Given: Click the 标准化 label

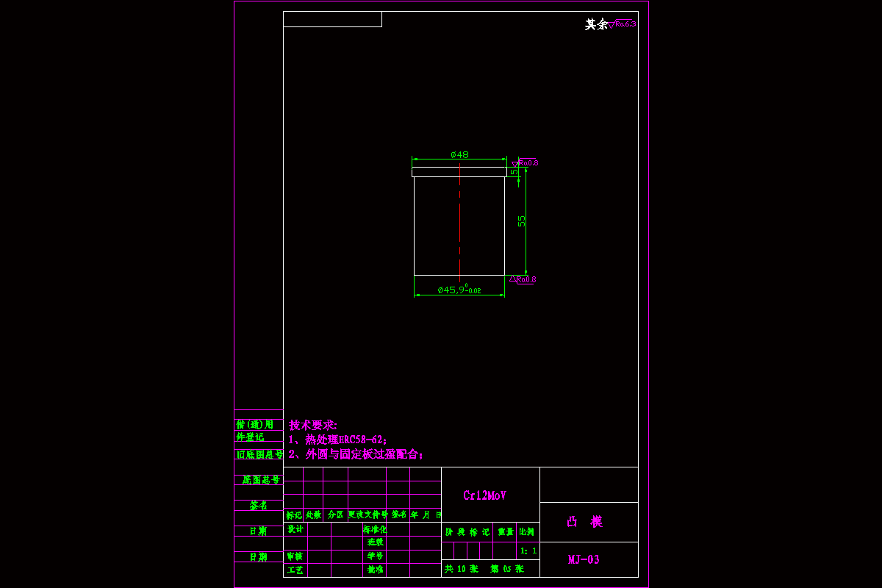Looking at the screenshot, I should pyautogui.click(x=375, y=529).
